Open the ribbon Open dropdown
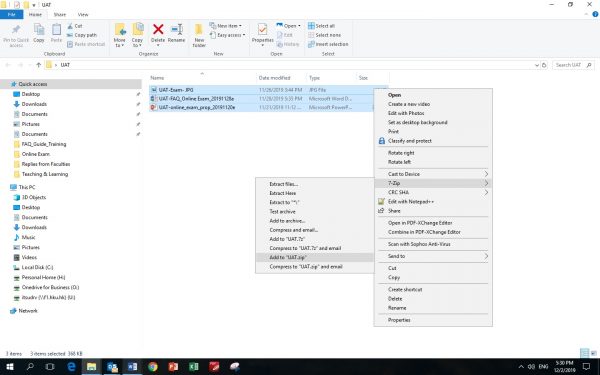The width and height of the screenshot is (600, 375). point(289,26)
